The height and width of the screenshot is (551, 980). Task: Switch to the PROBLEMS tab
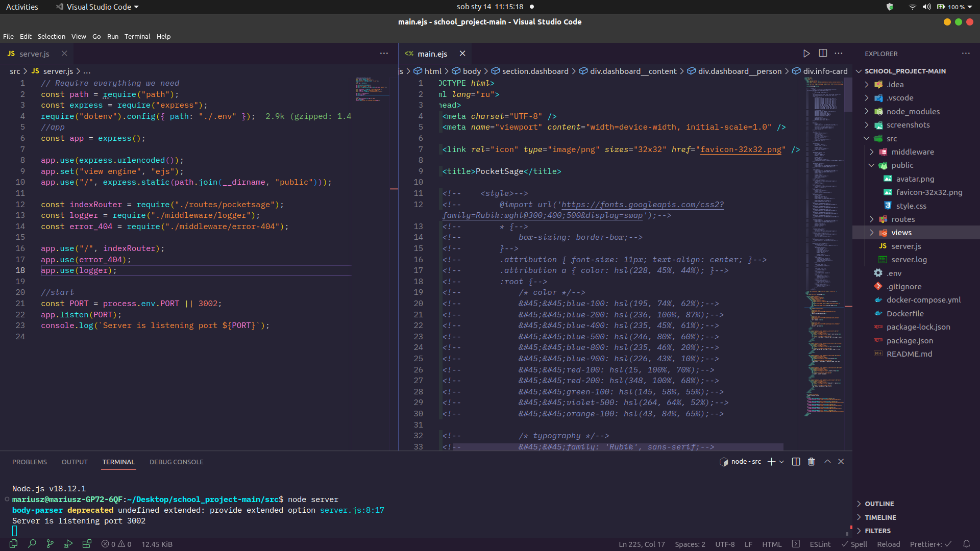click(x=30, y=462)
